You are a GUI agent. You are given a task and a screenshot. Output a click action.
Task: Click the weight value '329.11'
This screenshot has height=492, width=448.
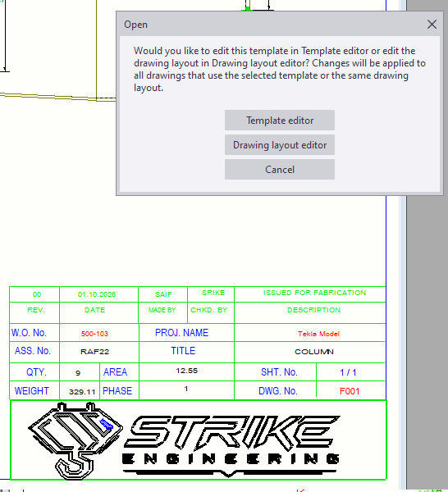[x=82, y=392]
